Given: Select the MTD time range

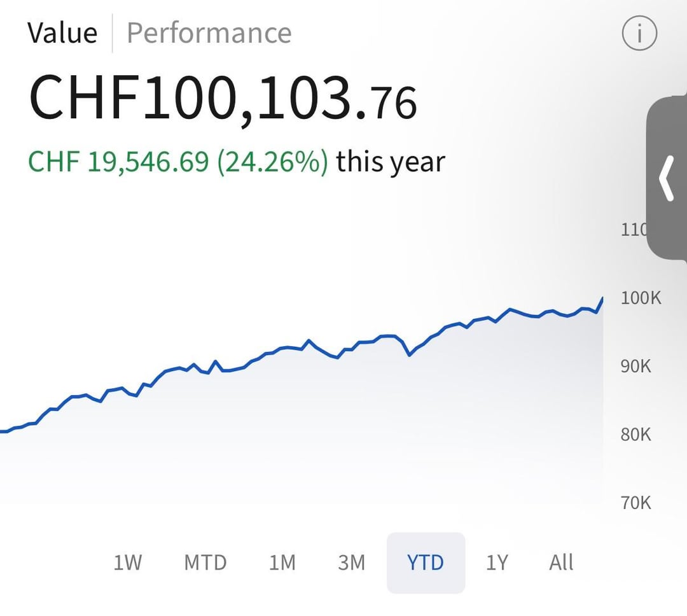Looking at the screenshot, I should coord(205,563).
